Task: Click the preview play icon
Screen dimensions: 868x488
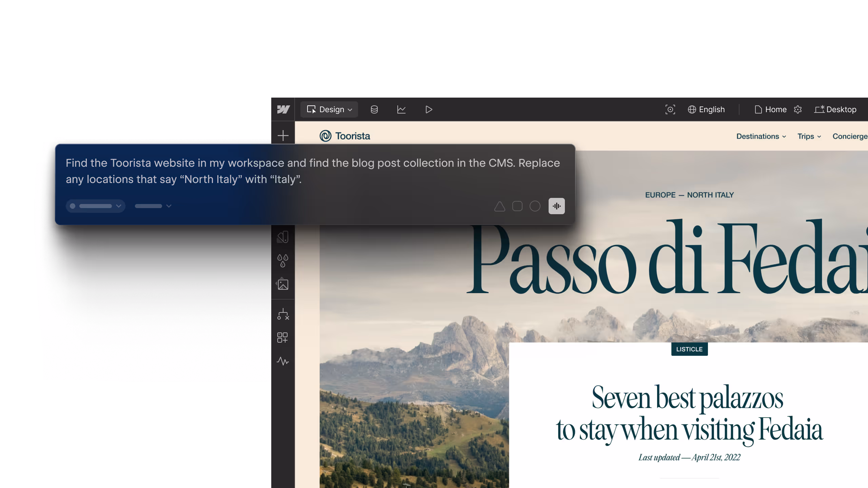Action: coord(429,109)
